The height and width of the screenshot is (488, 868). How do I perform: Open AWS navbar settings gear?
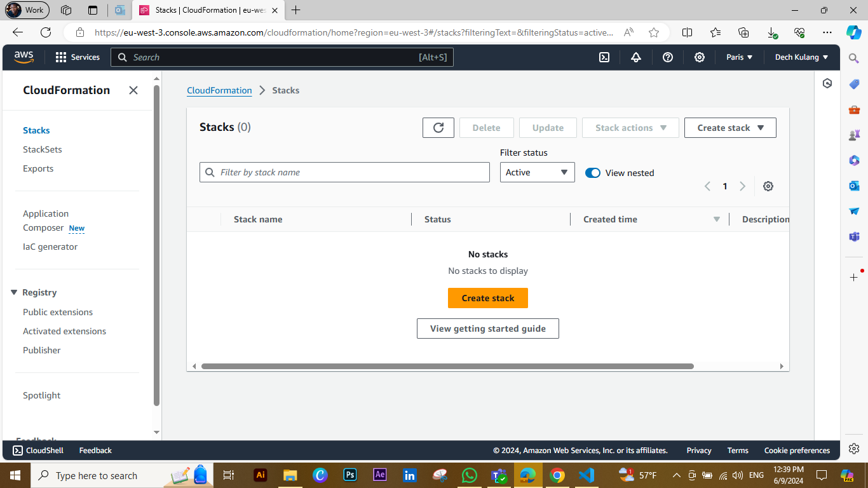tap(700, 57)
